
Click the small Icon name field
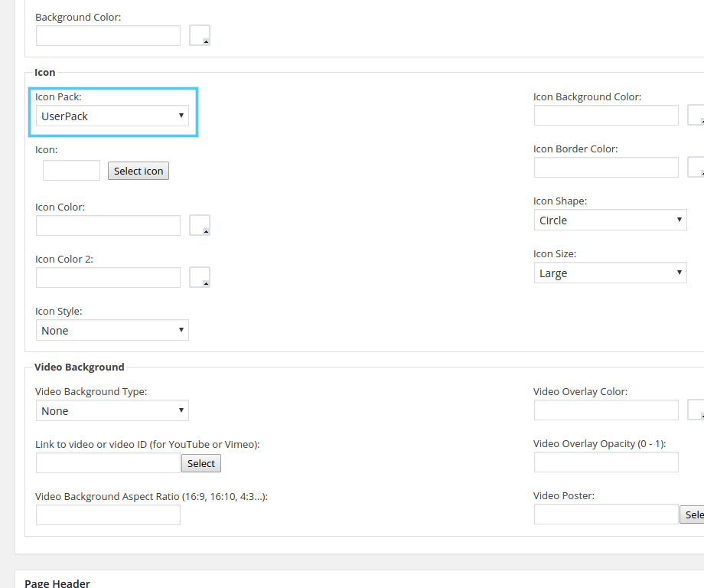pyautogui.click(x=71, y=171)
